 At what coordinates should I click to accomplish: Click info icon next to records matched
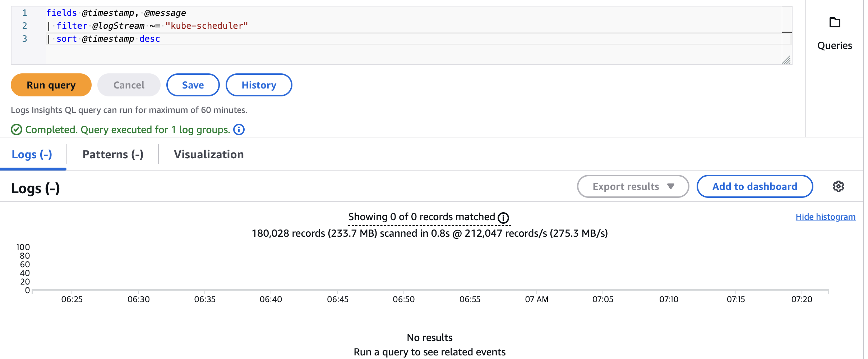(x=503, y=218)
